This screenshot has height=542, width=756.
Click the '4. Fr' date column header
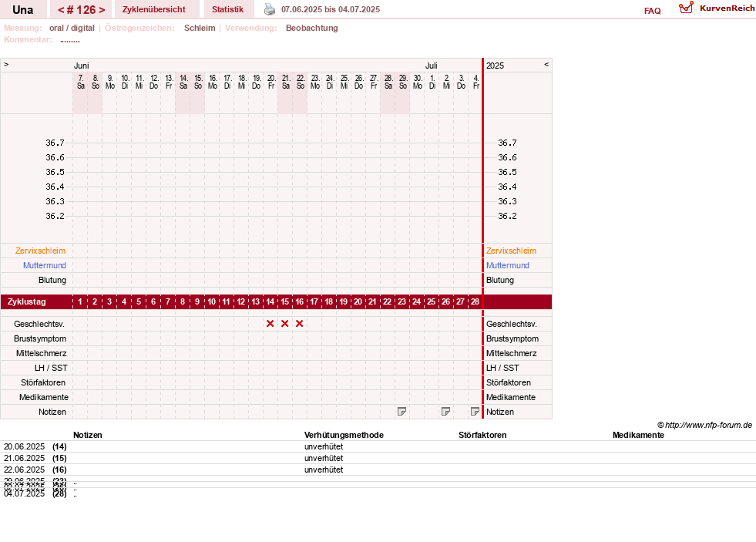[476, 82]
